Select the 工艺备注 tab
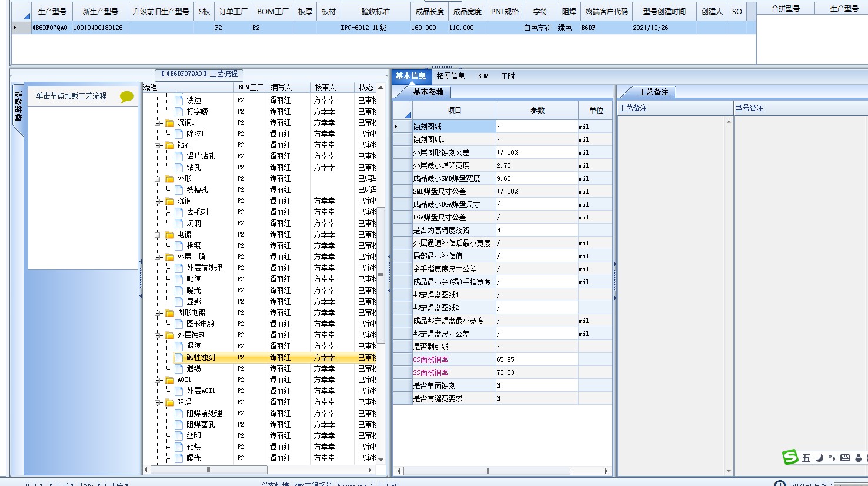The height and width of the screenshot is (486, 868). [653, 92]
